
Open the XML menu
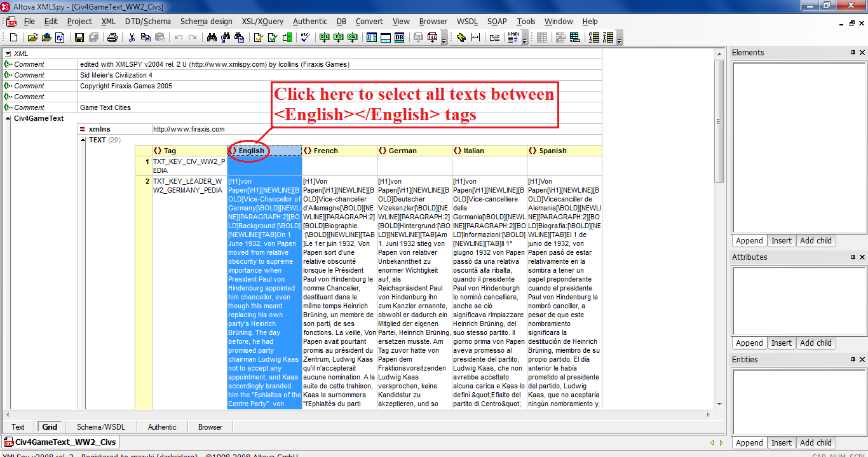point(109,22)
